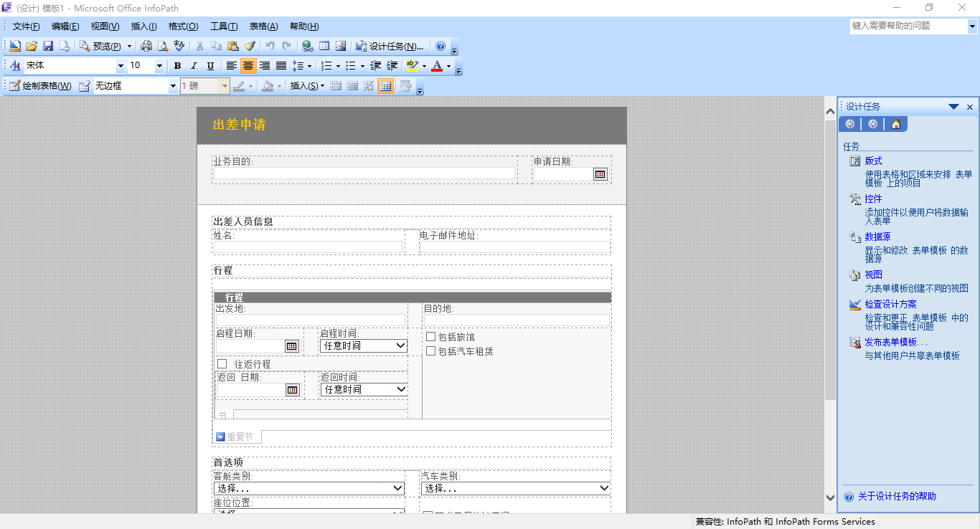This screenshot has height=529, width=980.
Task: Open the 返回时间 任意时间 dropdown
Action: pos(401,389)
